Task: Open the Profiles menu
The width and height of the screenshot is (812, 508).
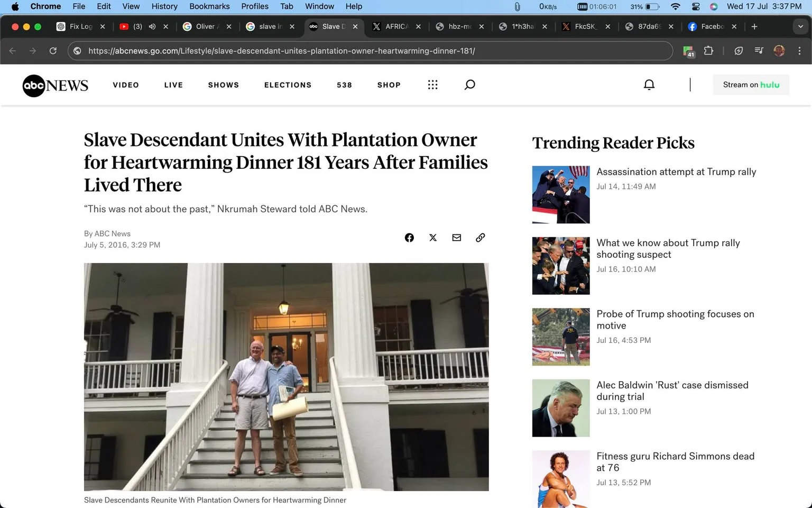Action: tap(255, 6)
